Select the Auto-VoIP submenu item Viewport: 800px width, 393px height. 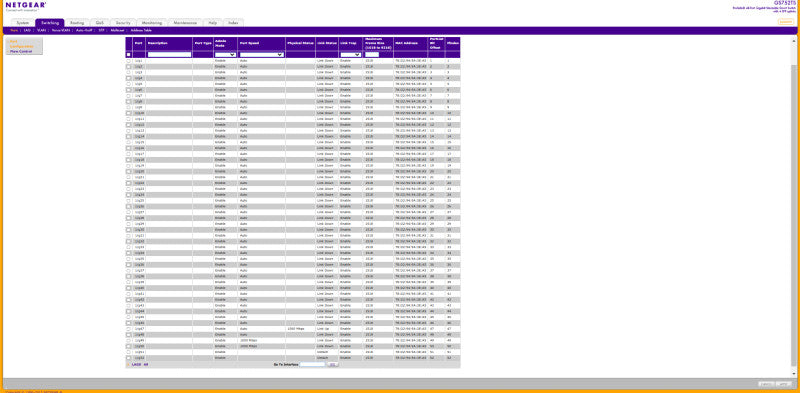point(85,31)
